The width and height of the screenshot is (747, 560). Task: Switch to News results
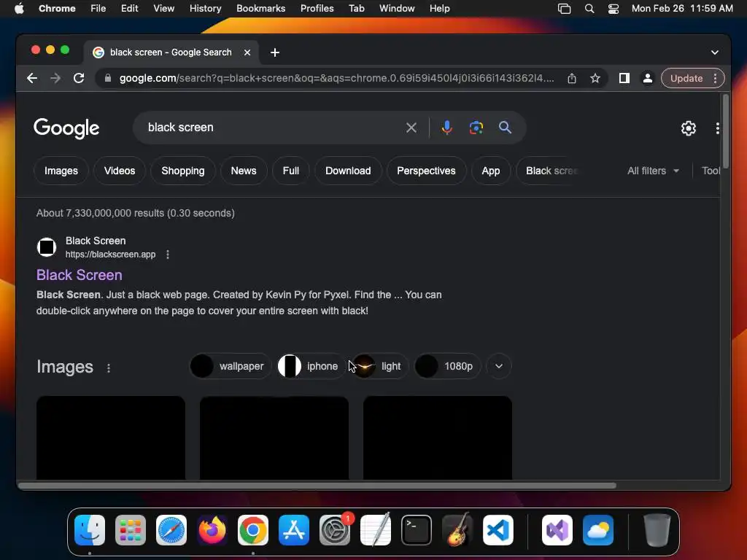(244, 171)
